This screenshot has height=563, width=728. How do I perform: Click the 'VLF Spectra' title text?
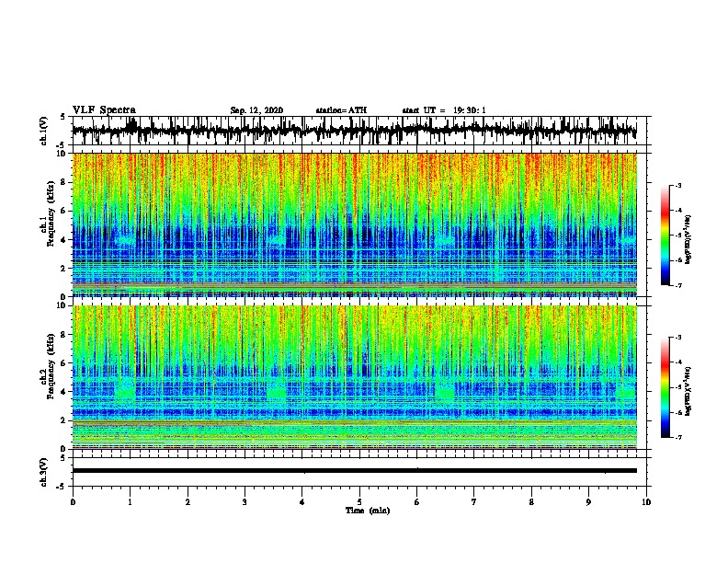[x=104, y=110]
